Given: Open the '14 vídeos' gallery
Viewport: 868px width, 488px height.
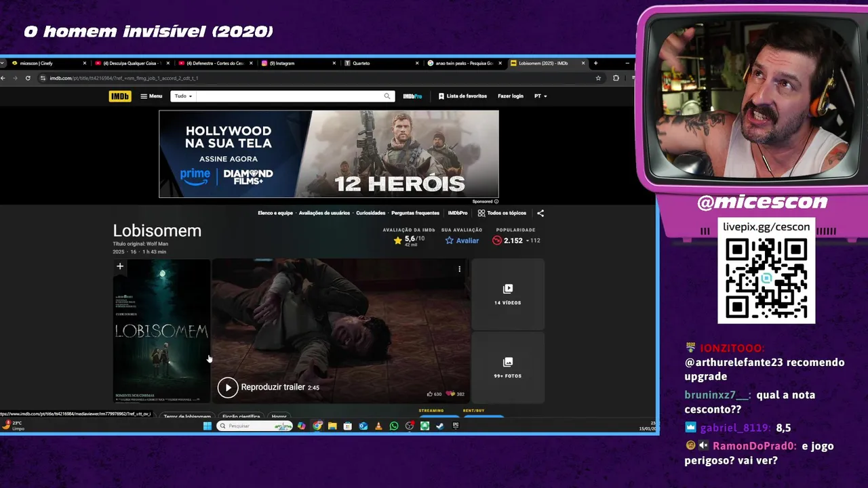Looking at the screenshot, I should [x=508, y=294].
